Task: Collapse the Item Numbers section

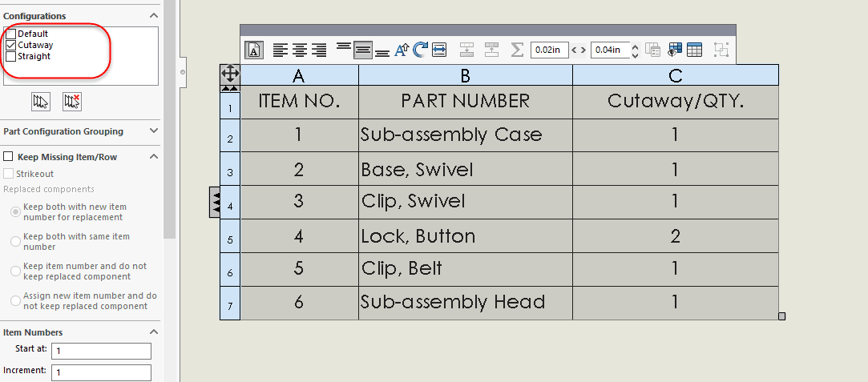Action: pyautogui.click(x=154, y=332)
